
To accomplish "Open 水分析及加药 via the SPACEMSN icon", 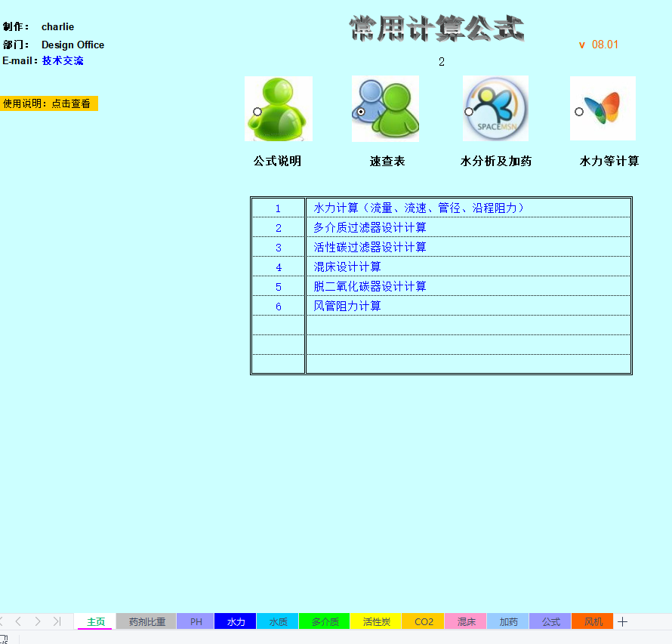I will click(x=495, y=108).
